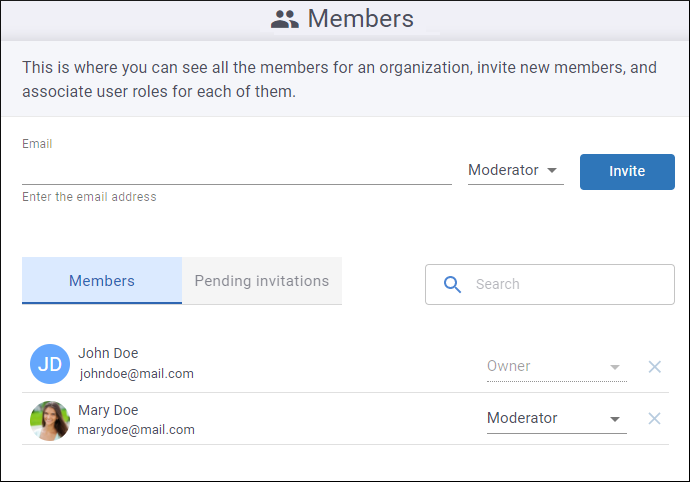The width and height of the screenshot is (690, 482).
Task: Focus the Email address input field
Action: [x=236, y=171]
